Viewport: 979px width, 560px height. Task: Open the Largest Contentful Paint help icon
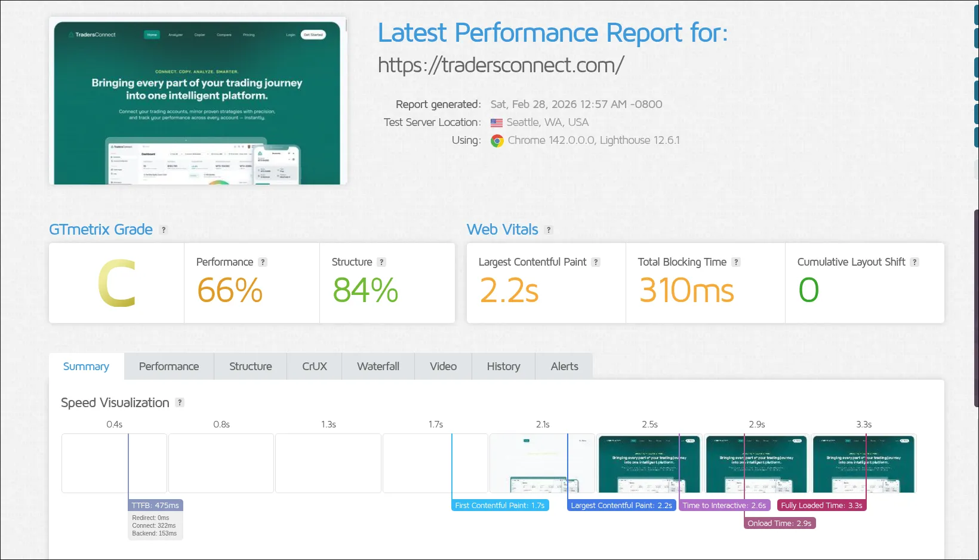(595, 261)
